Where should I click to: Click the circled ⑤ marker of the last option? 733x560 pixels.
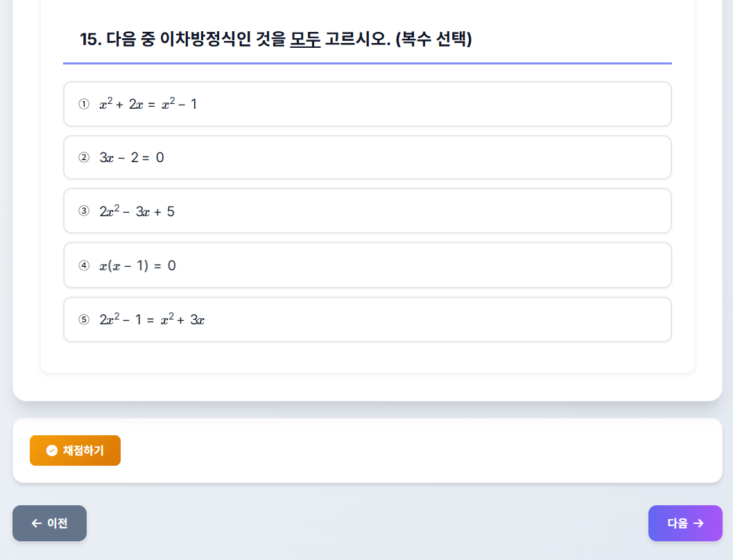(84, 319)
